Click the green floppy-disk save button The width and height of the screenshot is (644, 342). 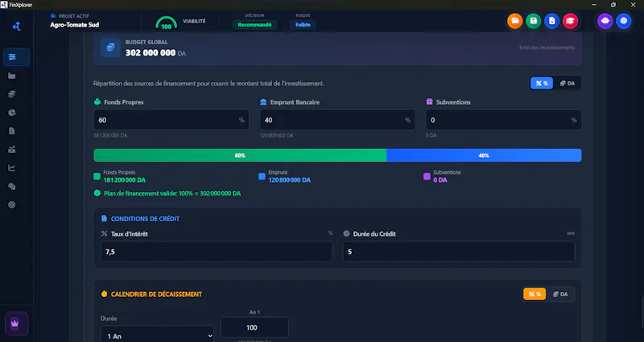(533, 21)
